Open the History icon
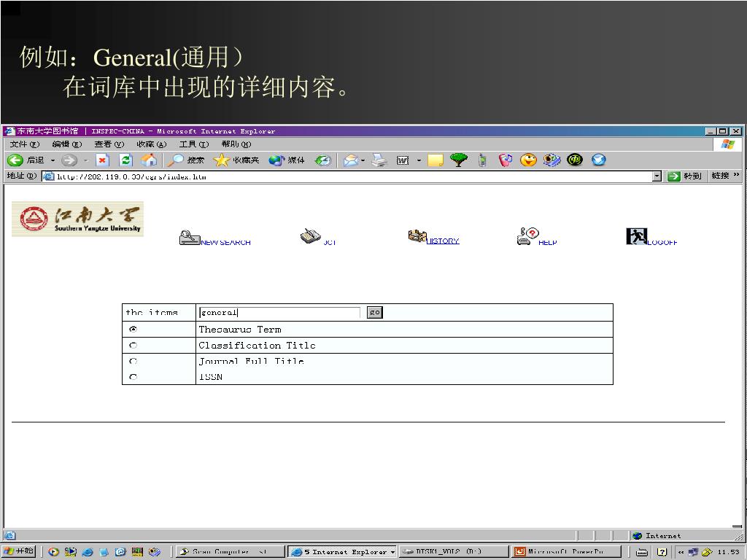 (x=417, y=236)
